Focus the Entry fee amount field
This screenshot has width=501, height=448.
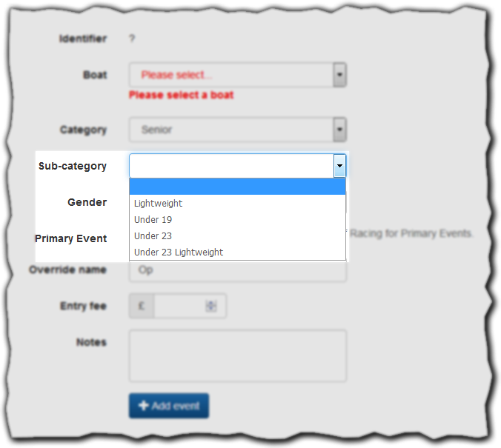tap(179, 306)
